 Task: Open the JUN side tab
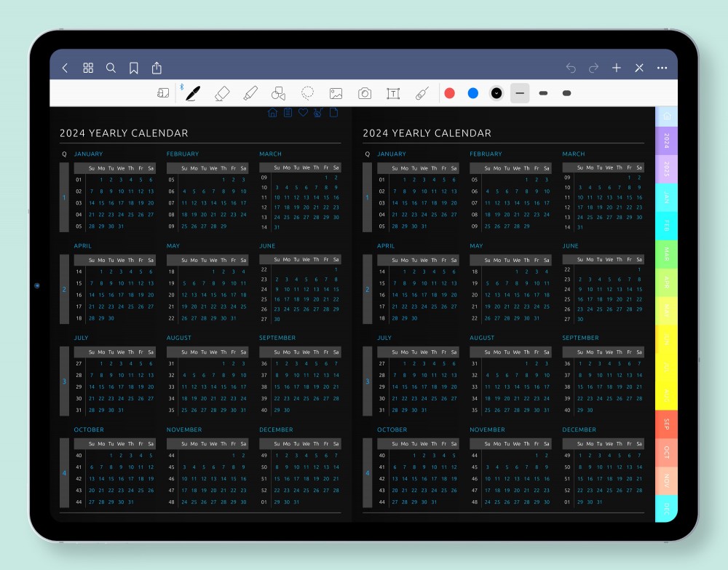tap(667, 339)
